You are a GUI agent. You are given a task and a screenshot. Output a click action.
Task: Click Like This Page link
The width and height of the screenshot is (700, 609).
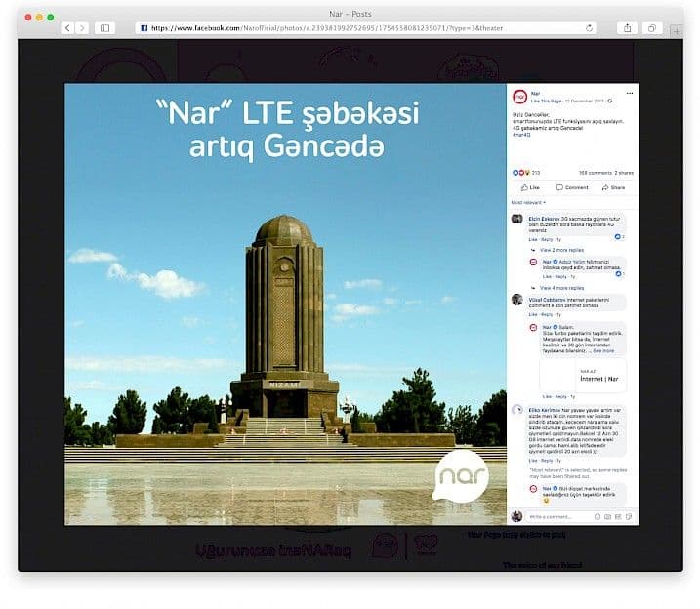[x=546, y=101]
